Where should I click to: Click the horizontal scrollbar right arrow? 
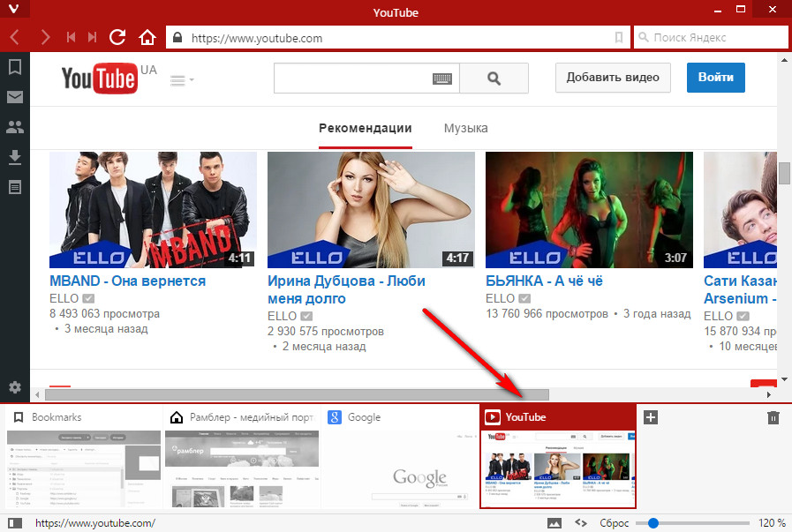click(x=769, y=394)
